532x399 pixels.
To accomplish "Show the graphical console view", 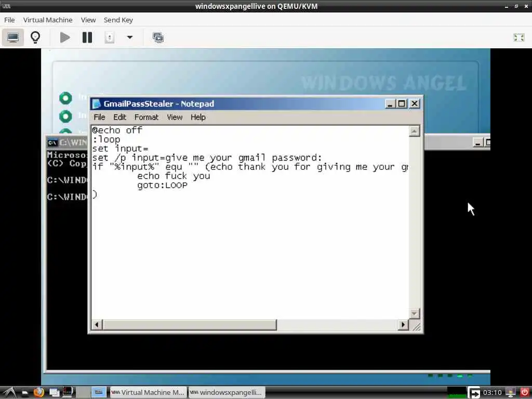I will coord(13,37).
